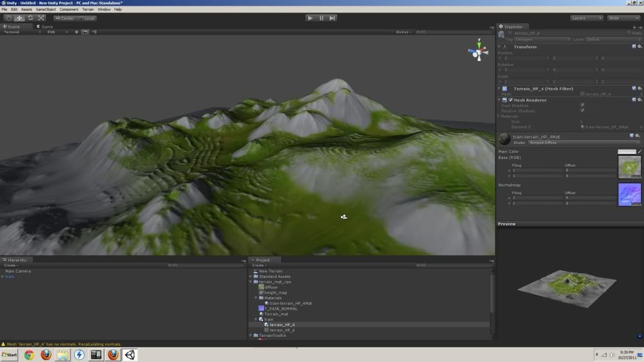This screenshot has height=362, width=644.
Task: Open Mesh Filter gear menu
Action: [640, 89]
